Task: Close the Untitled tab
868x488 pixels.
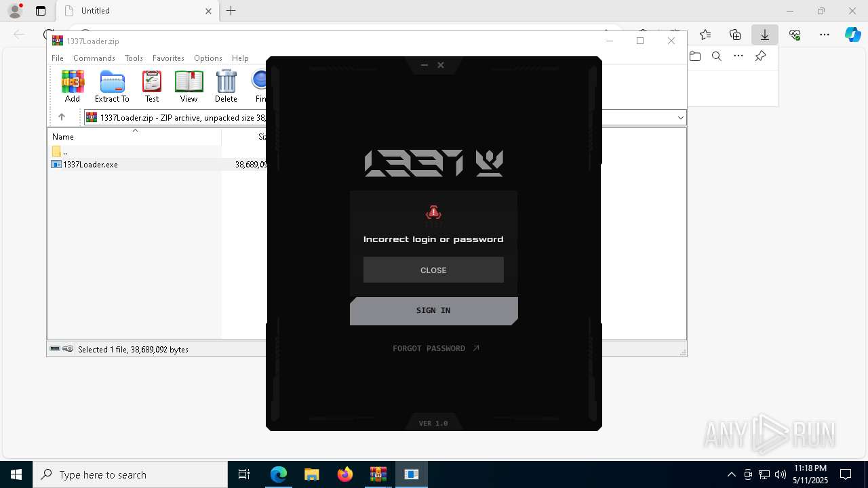Action: pyautogui.click(x=208, y=11)
